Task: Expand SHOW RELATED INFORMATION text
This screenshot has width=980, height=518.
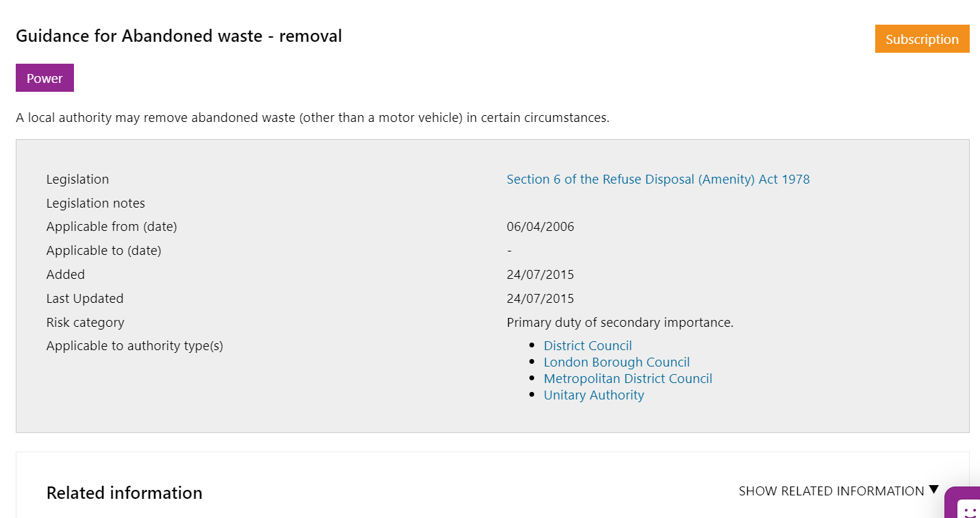Action: click(x=831, y=491)
